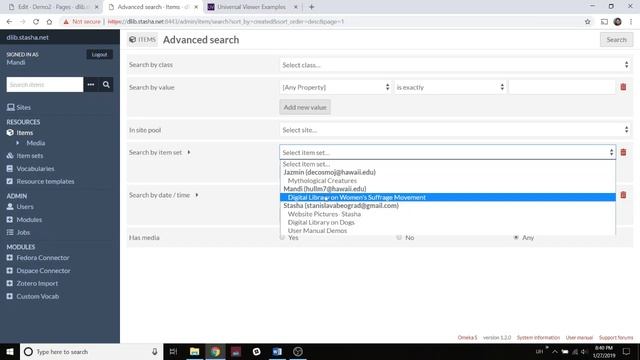
Task: Collapse the Select item set dropdown
Action: [x=448, y=152]
